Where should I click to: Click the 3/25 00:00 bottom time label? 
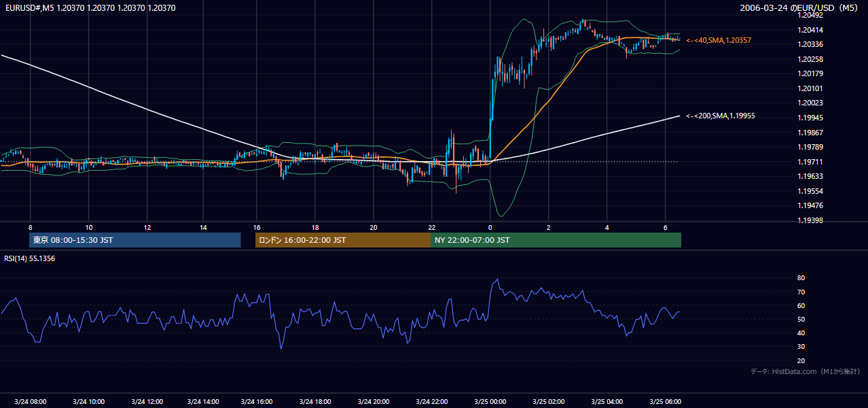pyautogui.click(x=490, y=402)
